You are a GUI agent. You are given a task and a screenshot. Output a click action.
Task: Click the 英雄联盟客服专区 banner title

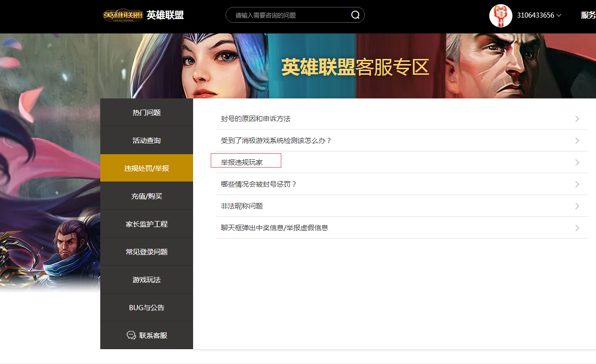[355, 68]
